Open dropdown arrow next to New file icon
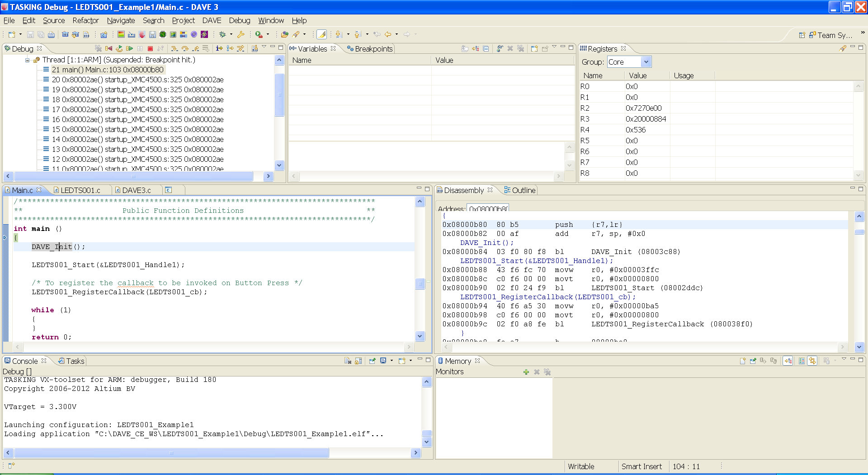The image size is (868, 475). (20, 34)
